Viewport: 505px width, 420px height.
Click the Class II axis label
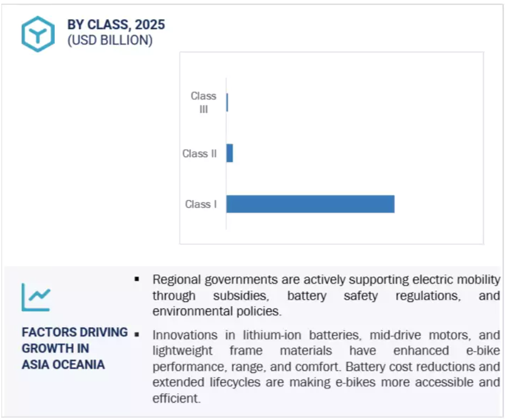pyautogui.click(x=199, y=154)
